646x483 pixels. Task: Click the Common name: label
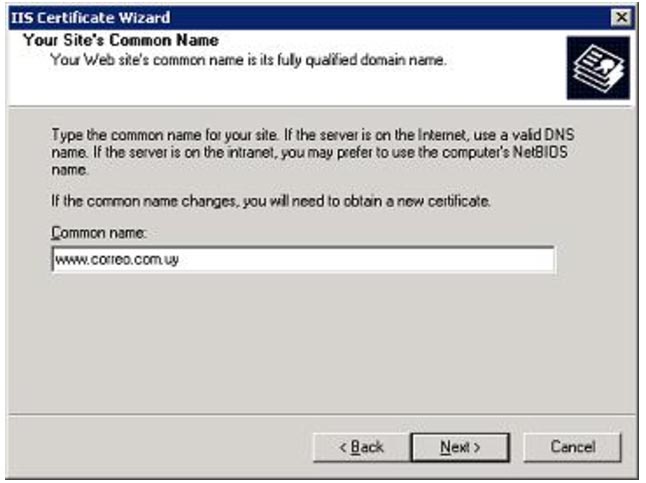coord(99,233)
